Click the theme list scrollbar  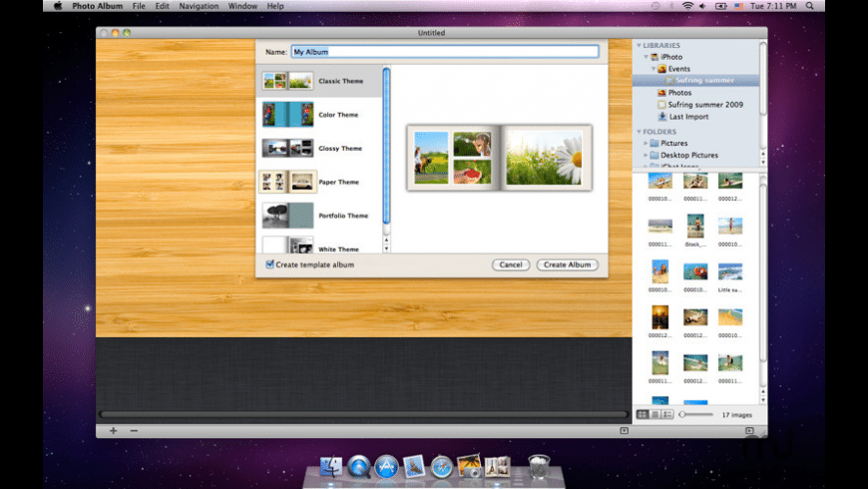click(x=386, y=145)
